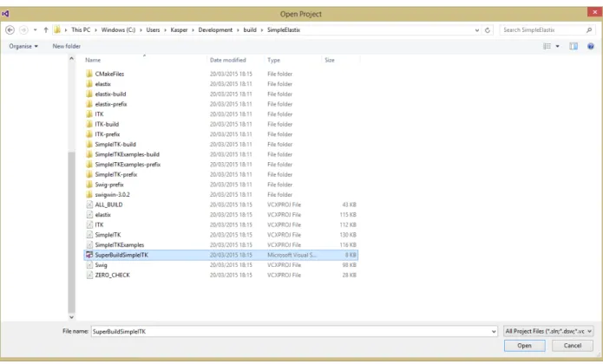603x364 pixels.
Task: Select the elastix-prefix folder icon
Action: click(x=89, y=104)
